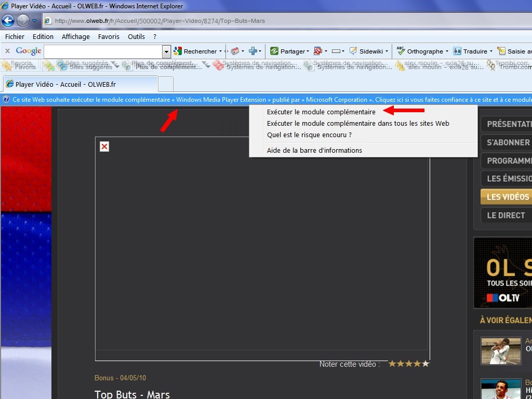
Task: Open the PRÉSENTATI… sidebar button
Action: click(x=506, y=124)
